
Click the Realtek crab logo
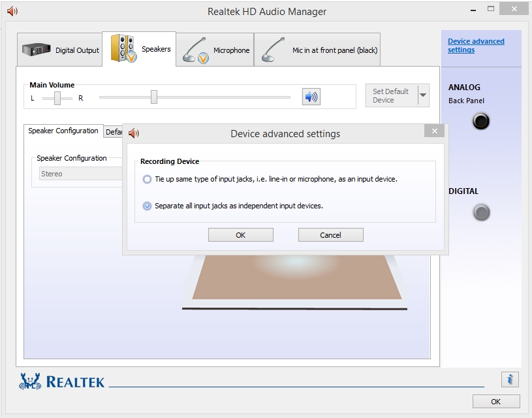coord(30,381)
